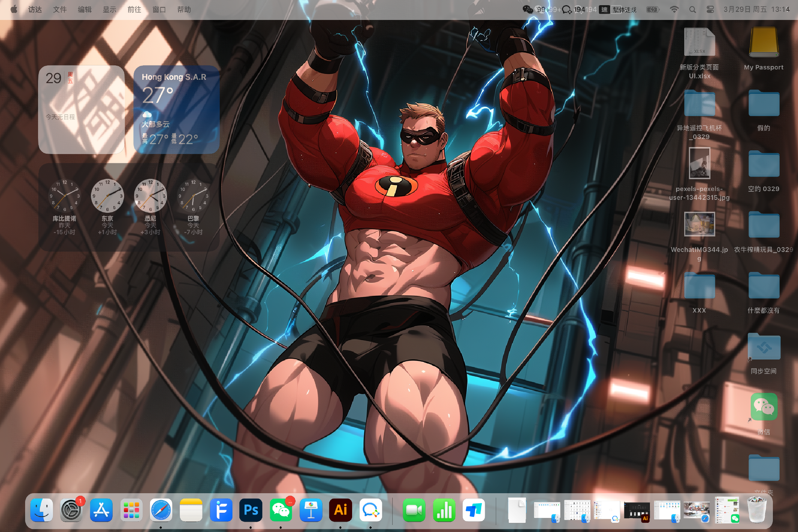The height and width of the screenshot is (532, 798).
Task: Launch FaceTime from the Dock
Action: (414, 510)
